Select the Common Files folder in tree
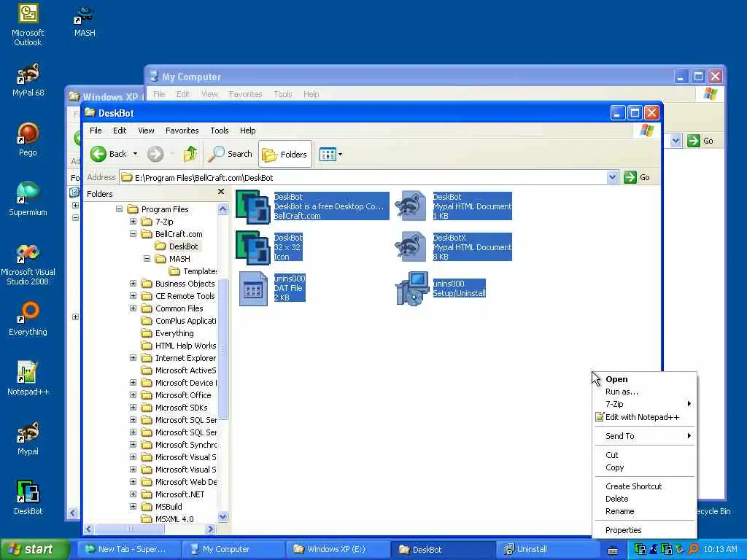 (172, 308)
